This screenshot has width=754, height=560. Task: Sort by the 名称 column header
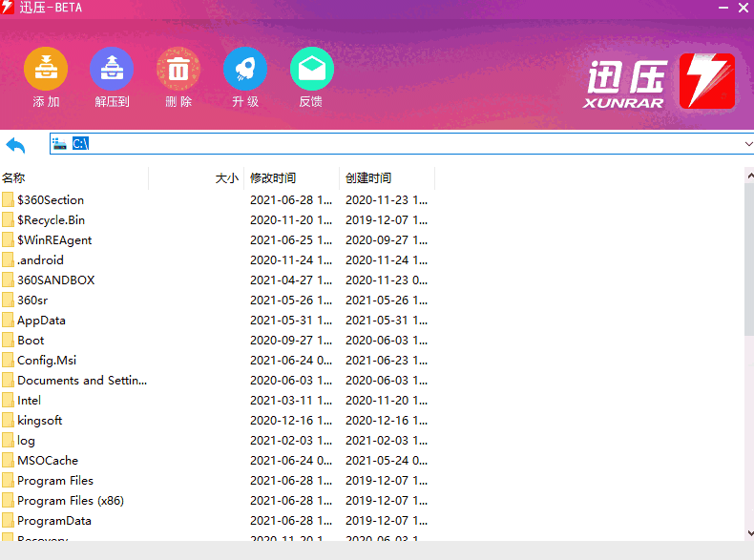(x=14, y=178)
